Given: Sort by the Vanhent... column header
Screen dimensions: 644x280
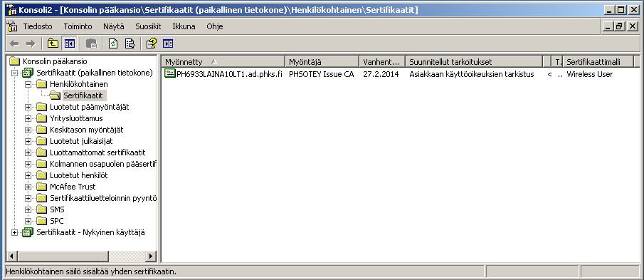Looking at the screenshot, I should pos(382,62).
